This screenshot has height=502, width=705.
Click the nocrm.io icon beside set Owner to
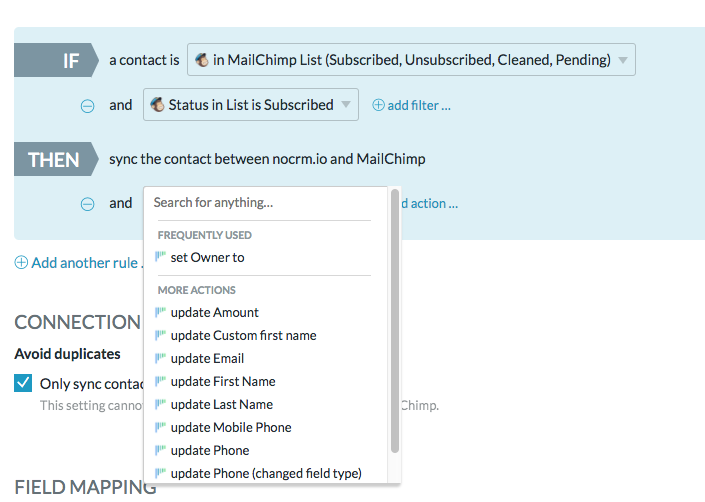160,256
